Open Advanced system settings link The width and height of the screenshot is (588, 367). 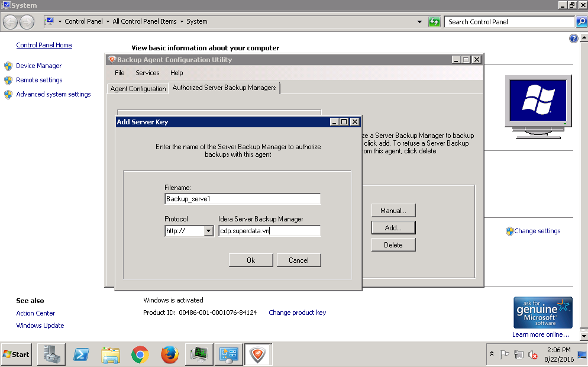click(x=53, y=94)
